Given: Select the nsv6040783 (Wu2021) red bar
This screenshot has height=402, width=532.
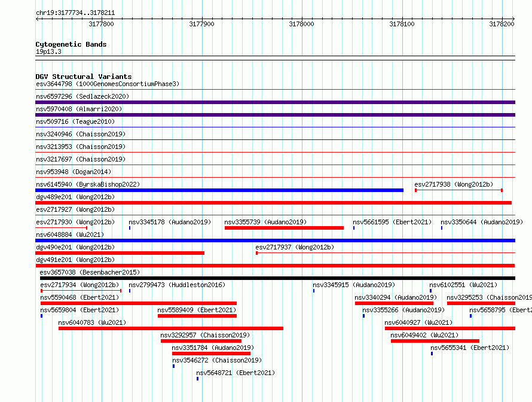Looking at the screenshot, I should (x=170, y=328).
